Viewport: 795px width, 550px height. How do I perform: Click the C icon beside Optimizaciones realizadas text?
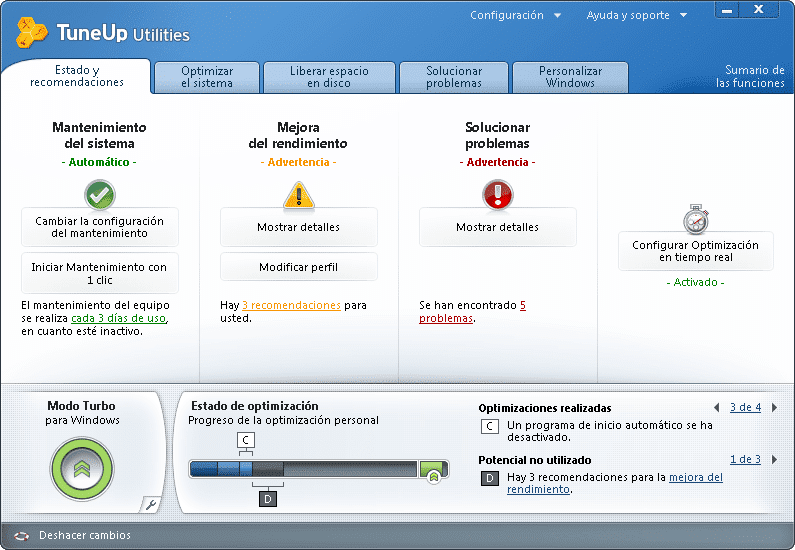[489, 426]
